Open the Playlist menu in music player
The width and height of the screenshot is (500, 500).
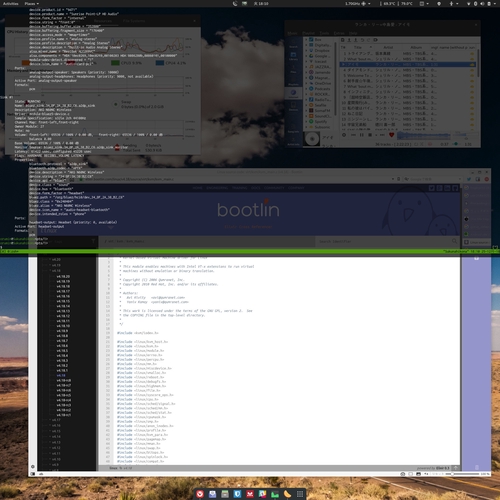tap(308, 33)
